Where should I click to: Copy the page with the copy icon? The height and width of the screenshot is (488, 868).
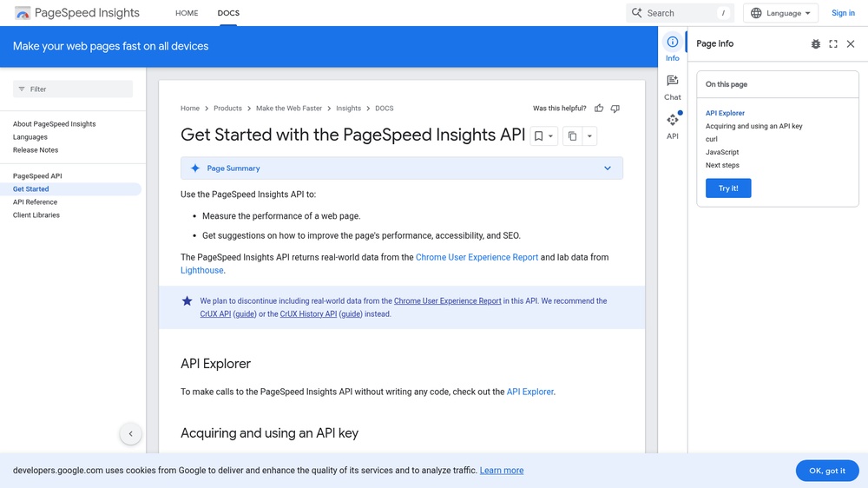[x=572, y=135]
